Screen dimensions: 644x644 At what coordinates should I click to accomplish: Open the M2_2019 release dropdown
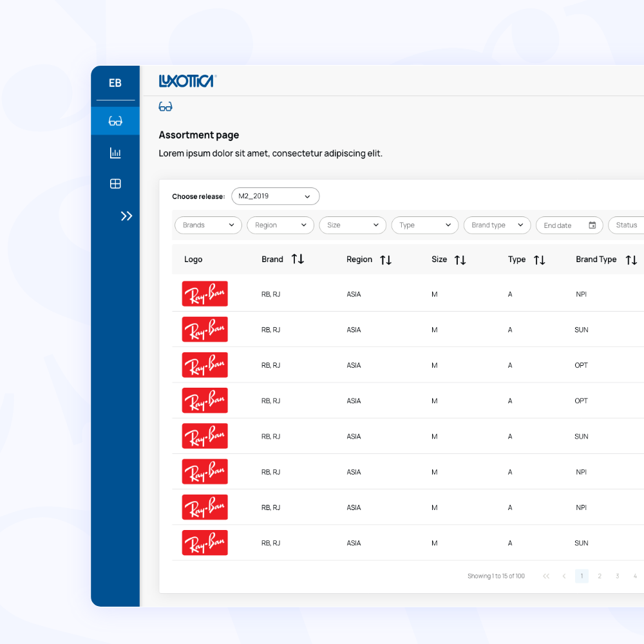coord(275,196)
